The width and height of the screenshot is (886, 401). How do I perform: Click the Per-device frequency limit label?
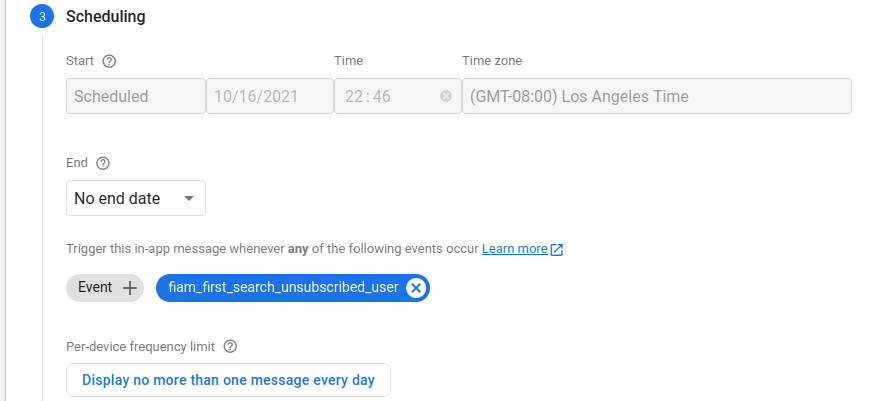pyautogui.click(x=140, y=347)
